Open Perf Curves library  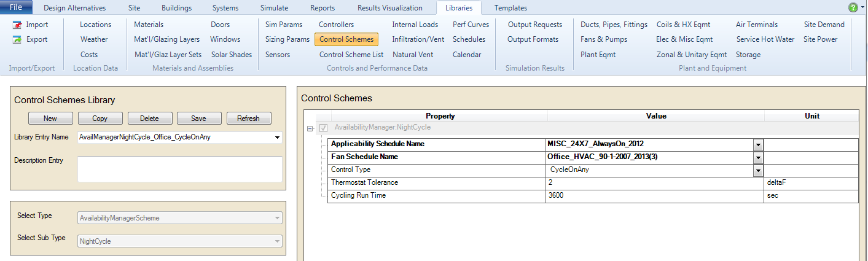click(x=471, y=25)
